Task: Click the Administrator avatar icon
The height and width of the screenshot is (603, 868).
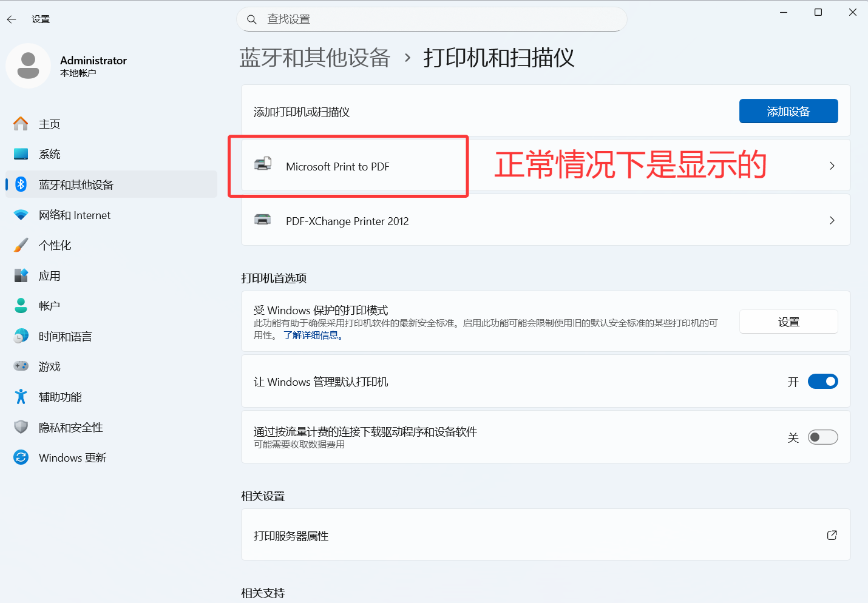Action: click(28, 66)
